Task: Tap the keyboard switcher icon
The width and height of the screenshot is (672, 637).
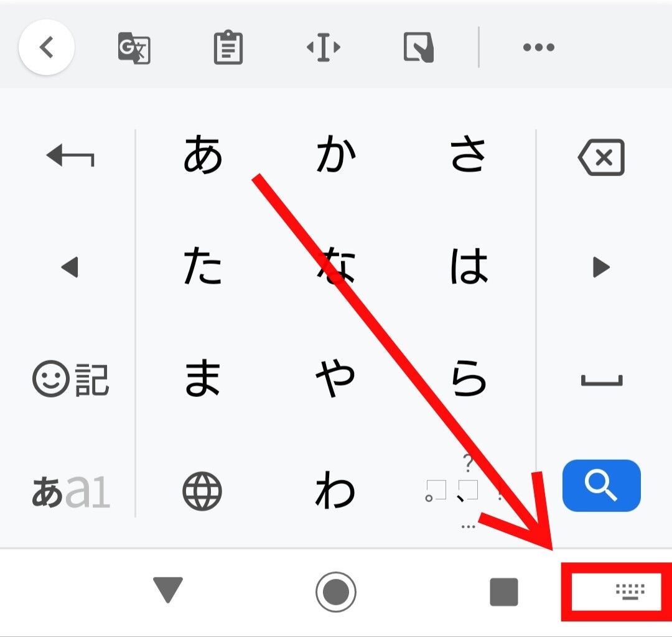Action: pyautogui.click(x=630, y=591)
